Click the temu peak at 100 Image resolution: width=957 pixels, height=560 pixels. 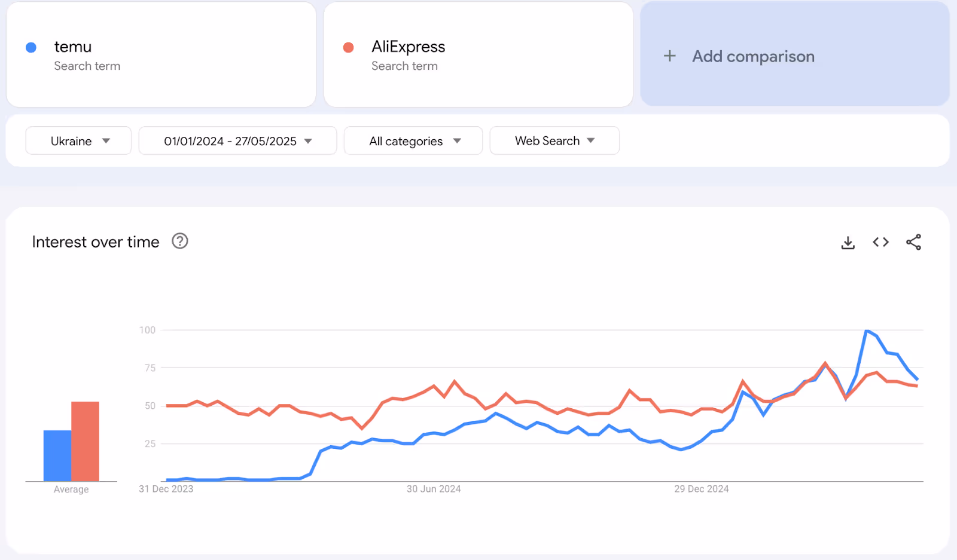867,331
